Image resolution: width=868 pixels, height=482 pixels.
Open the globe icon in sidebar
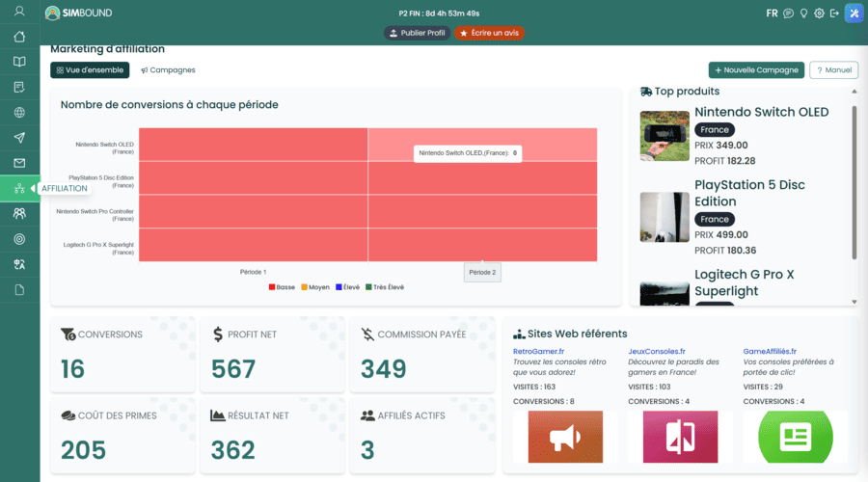pos(19,113)
